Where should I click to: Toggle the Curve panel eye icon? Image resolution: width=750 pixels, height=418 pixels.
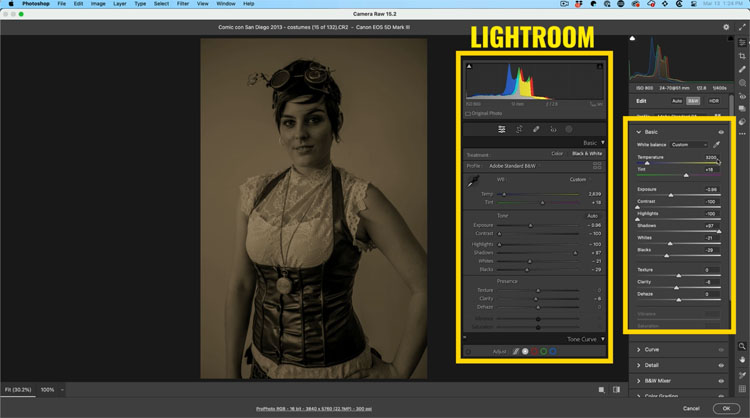(x=721, y=350)
